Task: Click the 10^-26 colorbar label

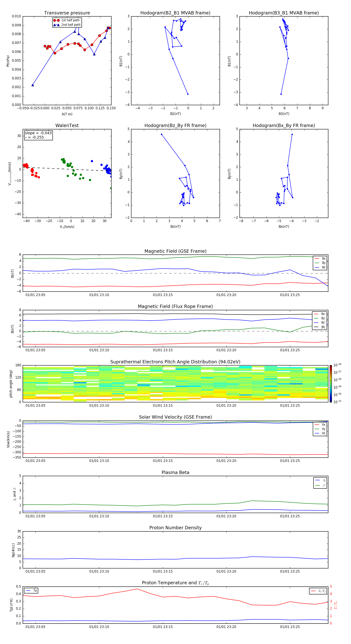Action: pos(337,365)
